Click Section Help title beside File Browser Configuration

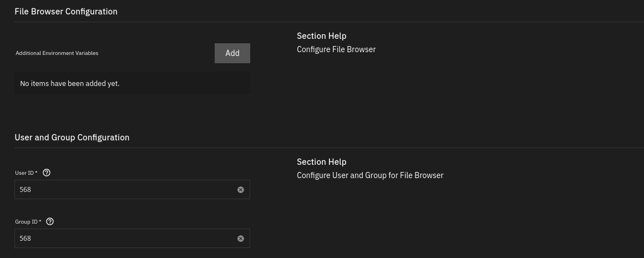(321, 36)
